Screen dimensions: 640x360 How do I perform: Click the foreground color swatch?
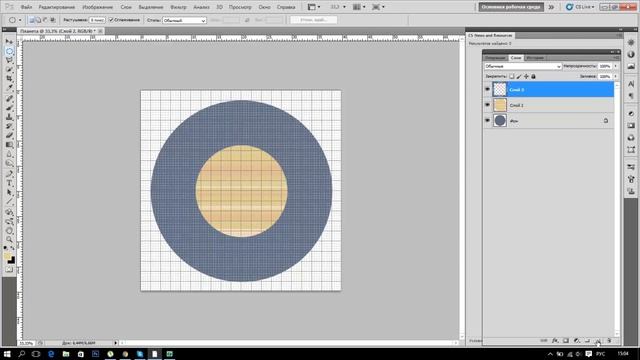[7, 256]
